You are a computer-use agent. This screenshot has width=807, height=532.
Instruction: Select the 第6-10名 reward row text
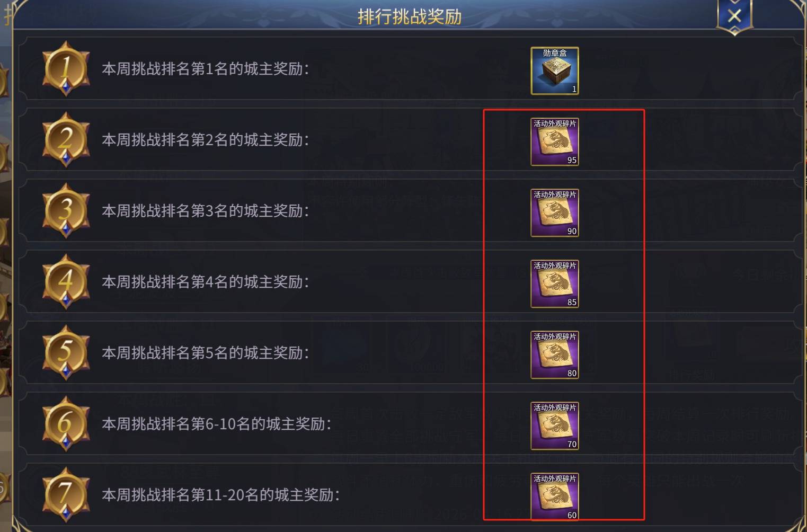217,424
